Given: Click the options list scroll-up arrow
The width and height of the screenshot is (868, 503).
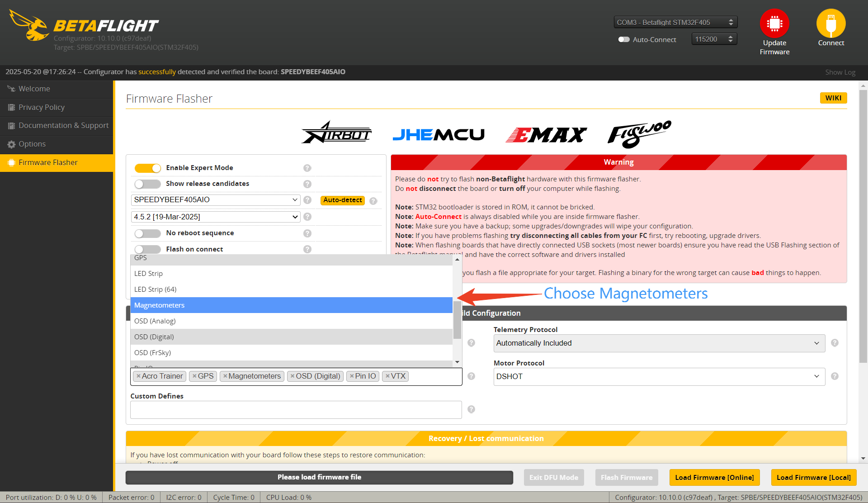Looking at the screenshot, I should click(x=457, y=260).
